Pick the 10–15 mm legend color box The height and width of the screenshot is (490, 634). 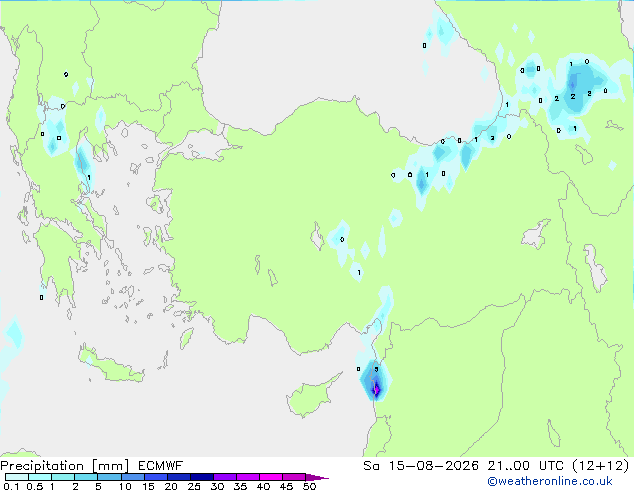(133, 477)
